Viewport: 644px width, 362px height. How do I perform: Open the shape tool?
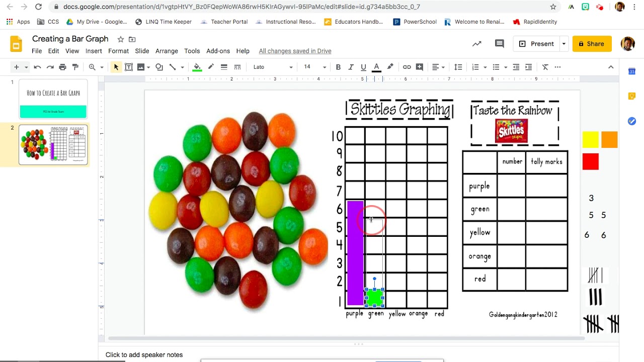159,67
